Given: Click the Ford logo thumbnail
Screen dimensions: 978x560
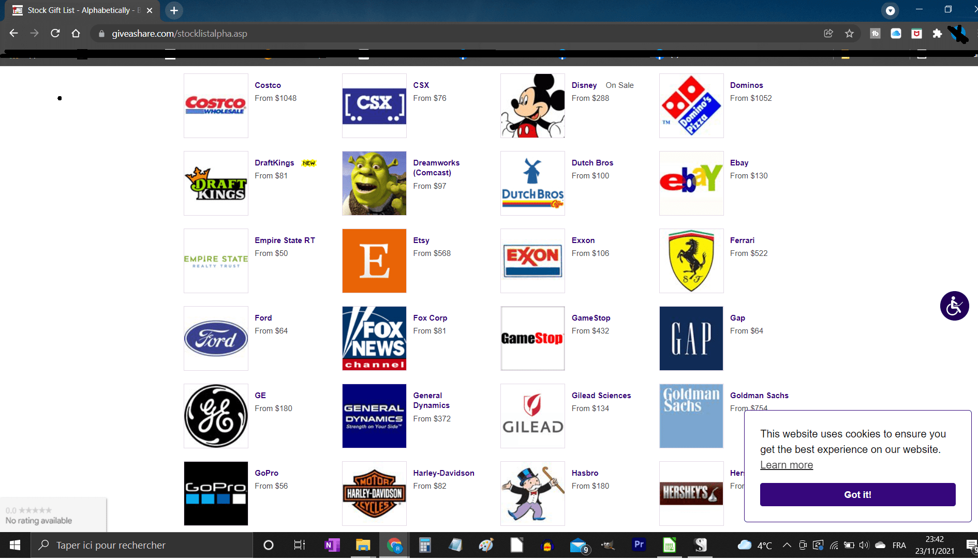Looking at the screenshot, I should tap(216, 339).
